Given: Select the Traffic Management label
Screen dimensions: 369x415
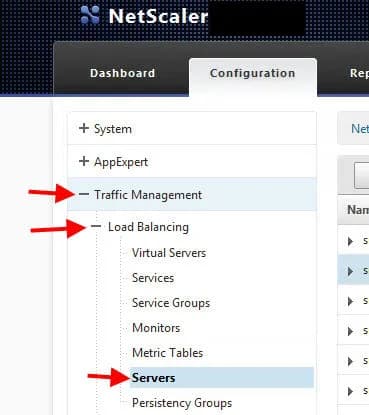Looking at the screenshot, I should [148, 195].
